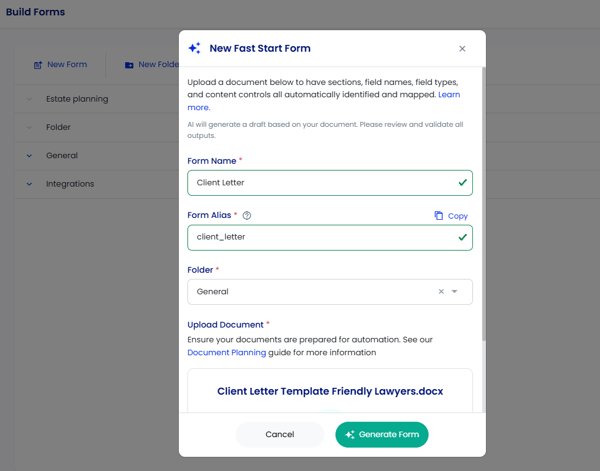Clear the General folder selection
600x471 pixels.
[441, 292]
